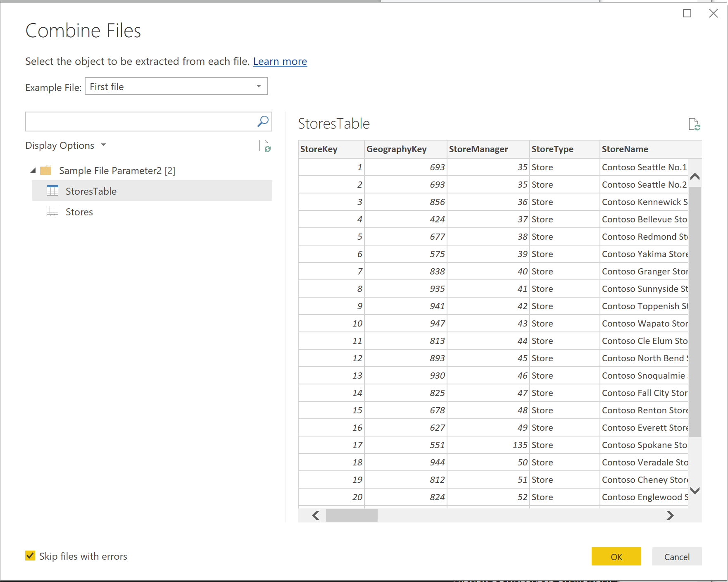Image resolution: width=728 pixels, height=582 pixels.
Task: Click StoreKey value 13
Action: 331,376
